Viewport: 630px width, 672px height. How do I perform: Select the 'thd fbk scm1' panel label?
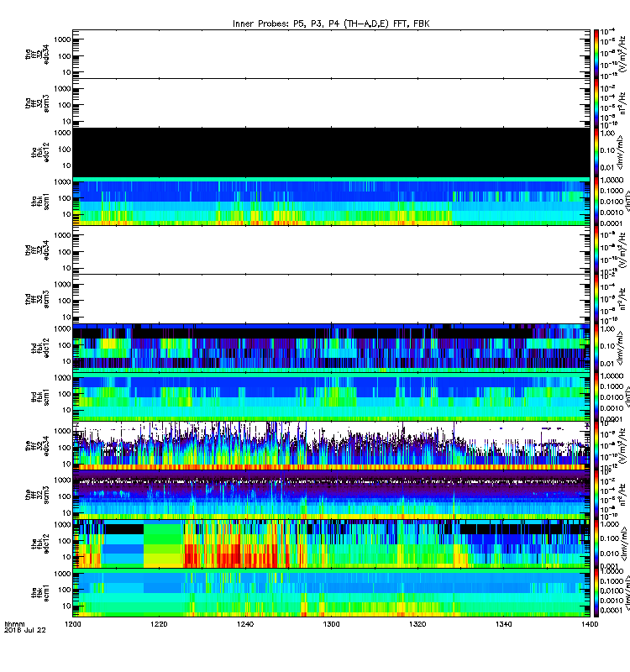click(40, 396)
